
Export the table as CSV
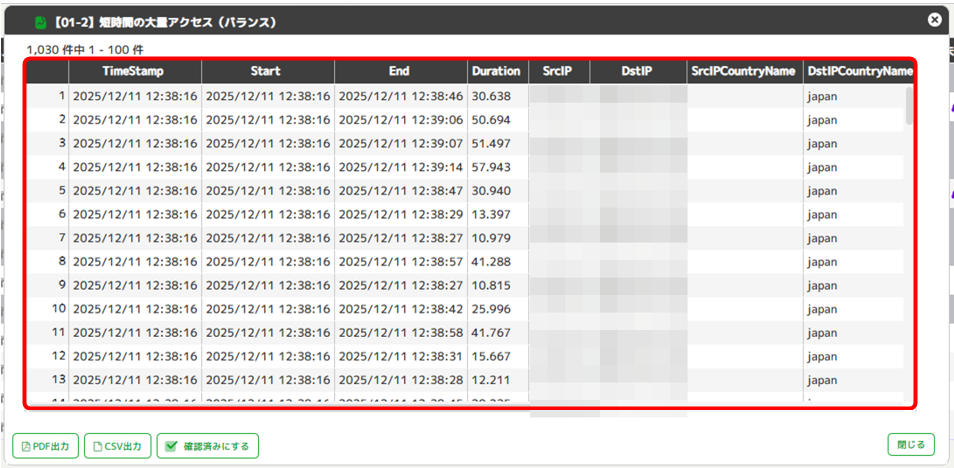(117, 446)
